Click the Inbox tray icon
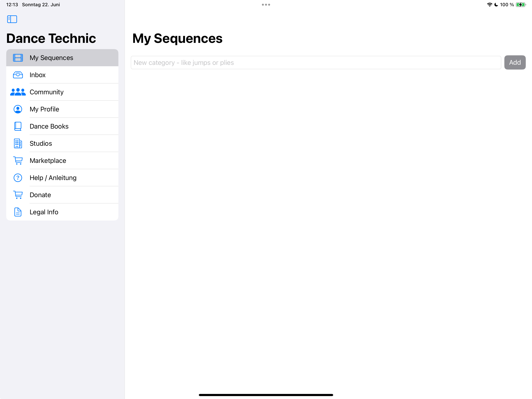532x399 pixels. [18, 75]
